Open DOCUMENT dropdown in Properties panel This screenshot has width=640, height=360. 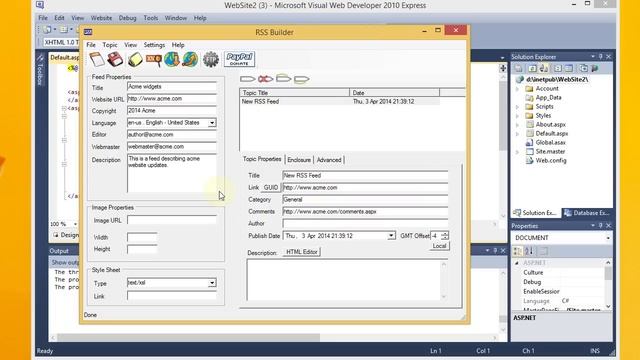608,238
